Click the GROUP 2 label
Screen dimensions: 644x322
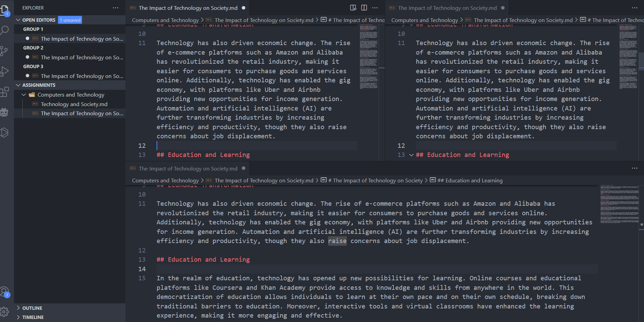tap(33, 48)
